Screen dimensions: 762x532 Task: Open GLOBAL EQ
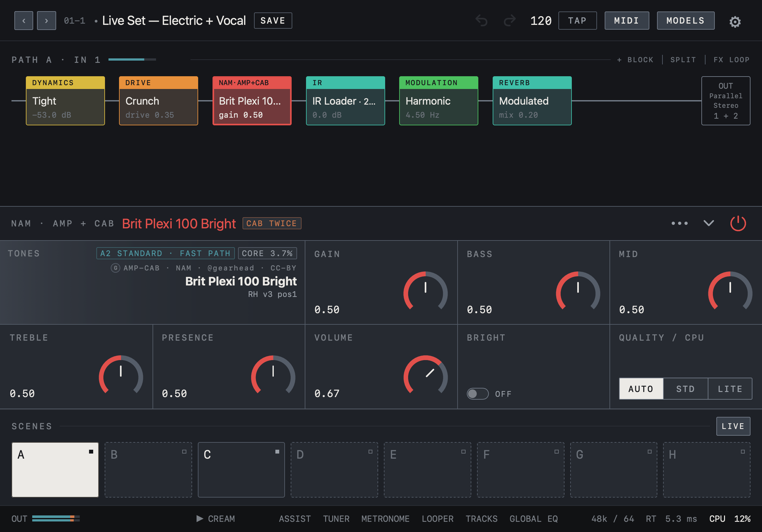point(534,518)
